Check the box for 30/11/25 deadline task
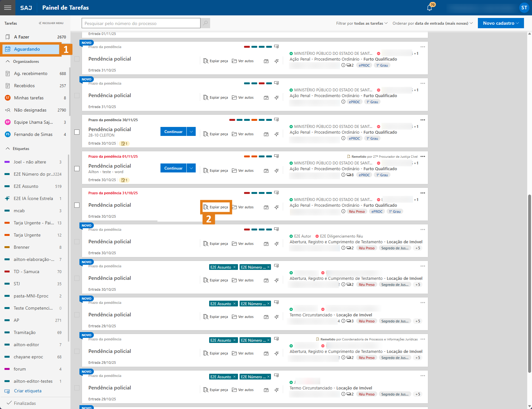 [x=77, y=132]
